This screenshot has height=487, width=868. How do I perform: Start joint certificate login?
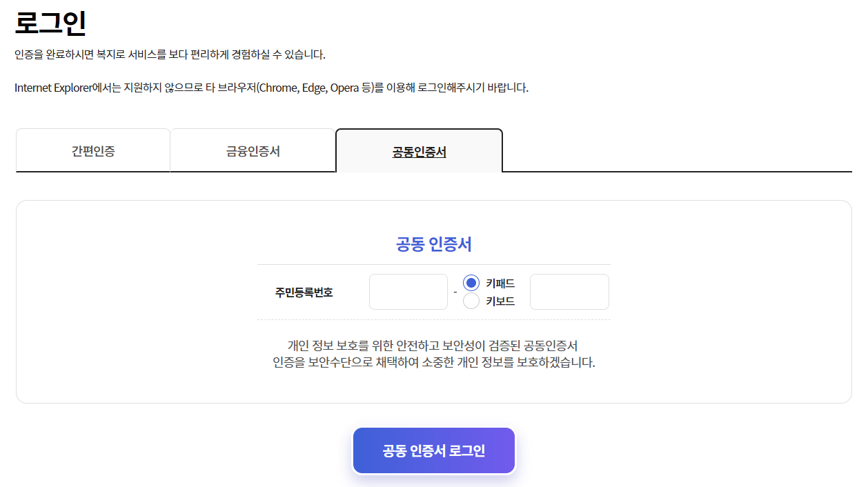click(433, 450)
